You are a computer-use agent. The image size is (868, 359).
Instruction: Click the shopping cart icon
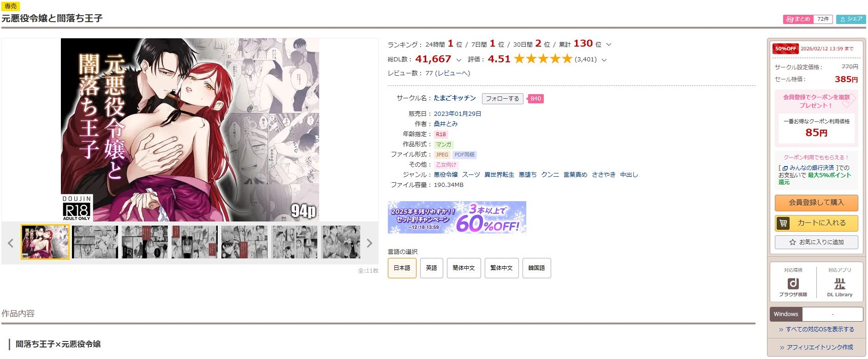783,223
